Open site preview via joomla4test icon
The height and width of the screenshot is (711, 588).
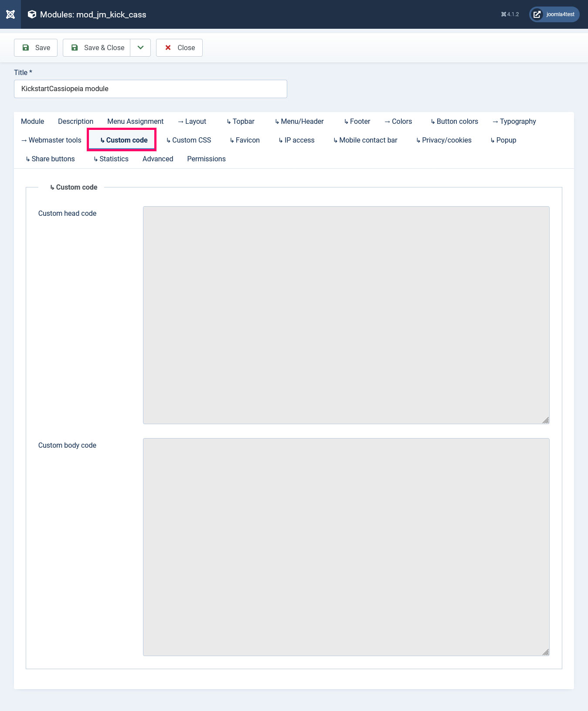pyautogui.click(x=537, y=14)
